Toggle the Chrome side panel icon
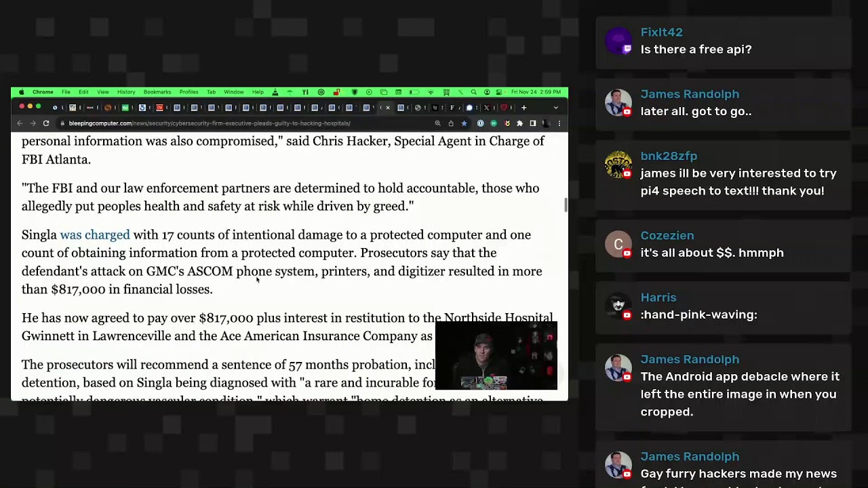 point(533,123)
